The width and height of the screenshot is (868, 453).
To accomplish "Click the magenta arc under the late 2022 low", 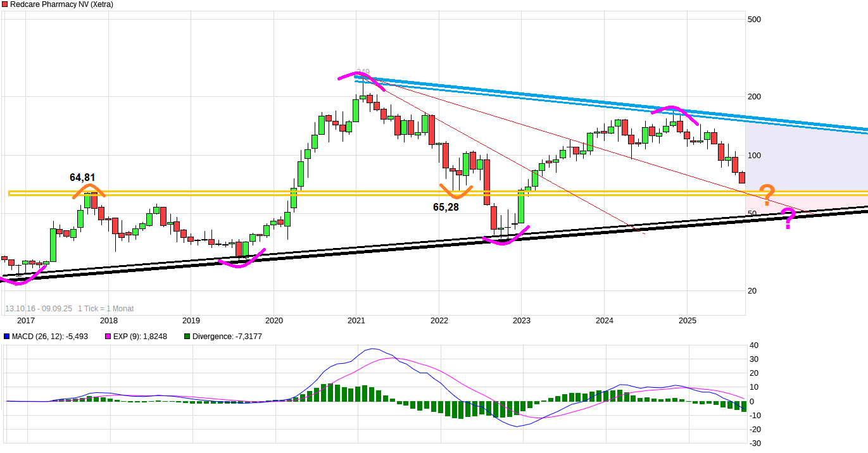I will (505, 236).
